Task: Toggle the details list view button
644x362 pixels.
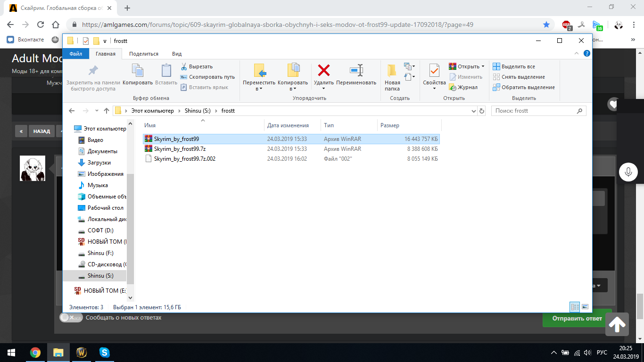Action: coord(575,307)
